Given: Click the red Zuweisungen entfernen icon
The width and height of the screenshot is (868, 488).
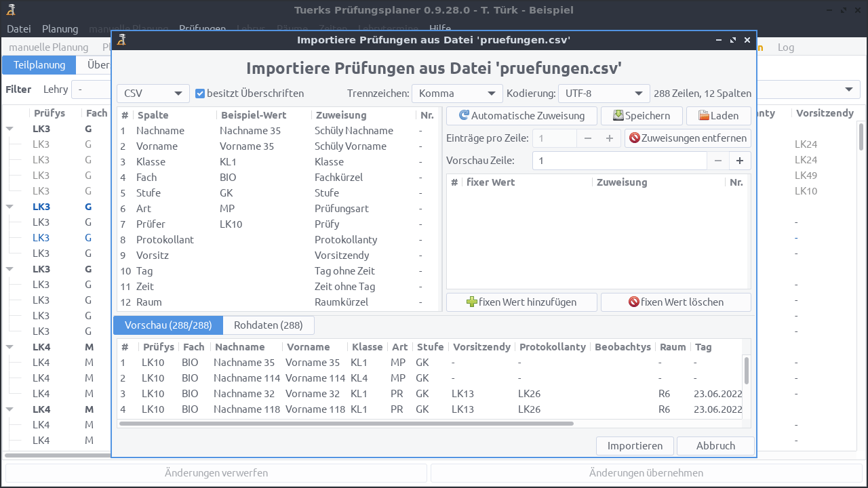Looking at the screenshot, I should tap(634, 138).
